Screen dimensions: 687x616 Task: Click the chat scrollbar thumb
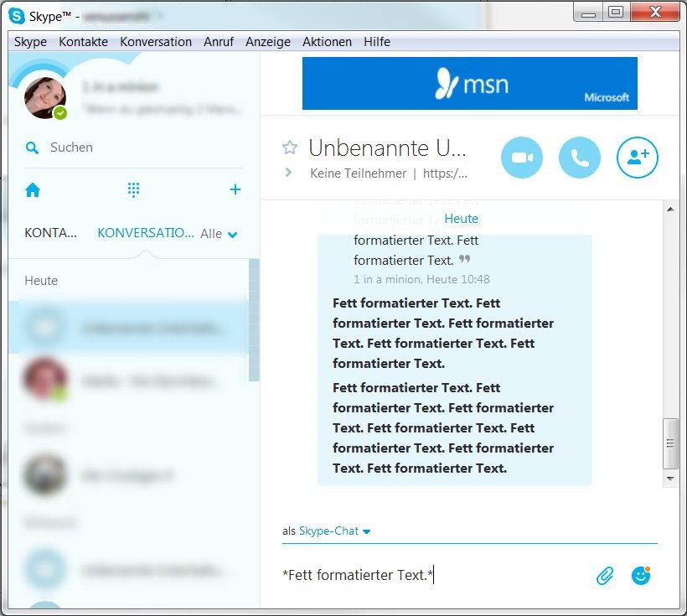tap(670, 443)
